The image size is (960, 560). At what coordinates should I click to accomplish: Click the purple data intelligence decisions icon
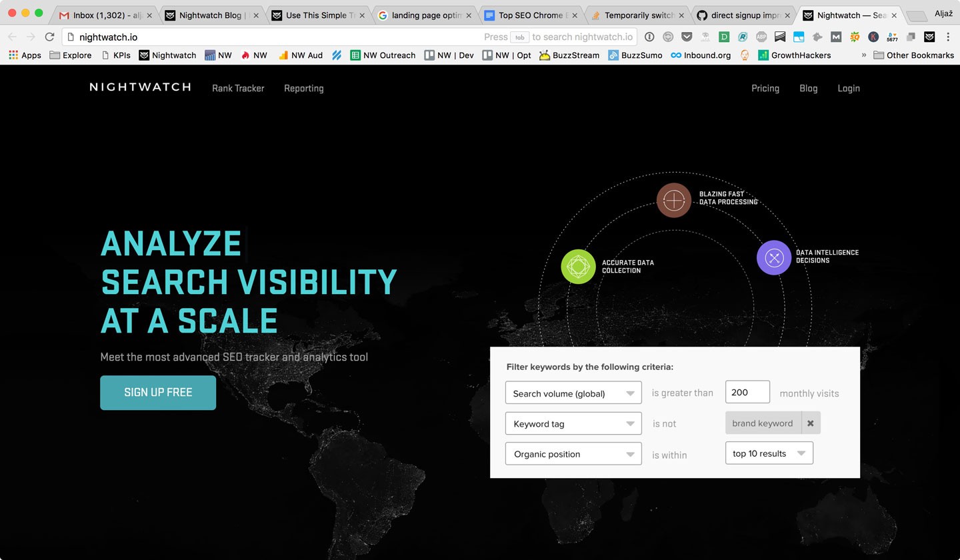tap(773, 257)
